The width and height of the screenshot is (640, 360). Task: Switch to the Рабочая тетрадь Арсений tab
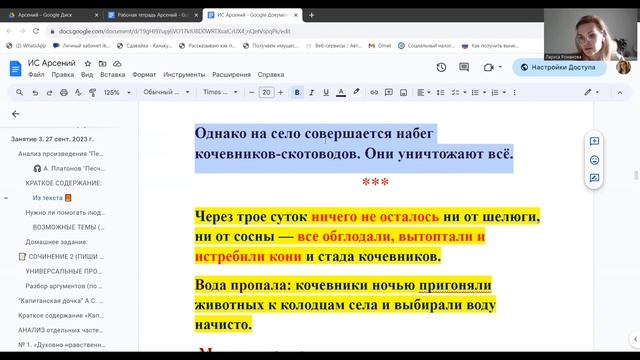[153, 15]
